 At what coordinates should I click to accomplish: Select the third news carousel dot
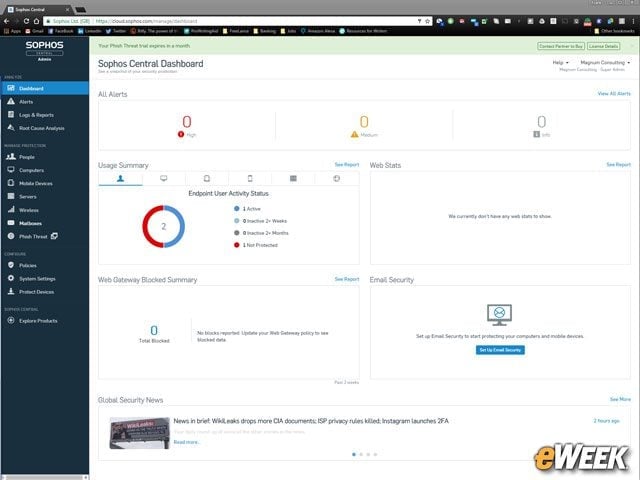368,454
